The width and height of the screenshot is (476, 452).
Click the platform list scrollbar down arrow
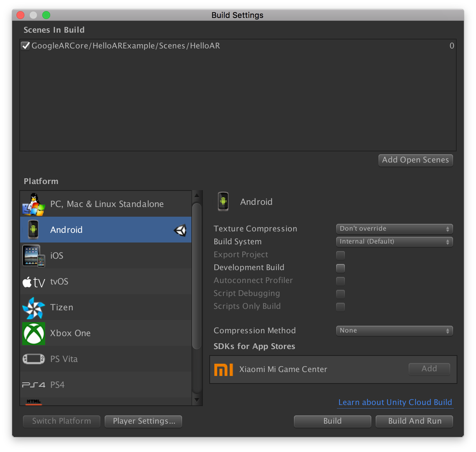196,400
